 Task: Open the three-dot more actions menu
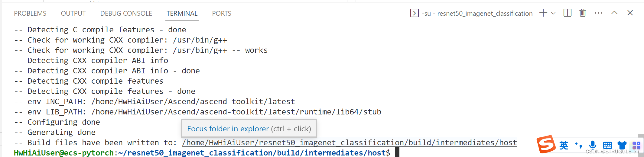(599, 13)
